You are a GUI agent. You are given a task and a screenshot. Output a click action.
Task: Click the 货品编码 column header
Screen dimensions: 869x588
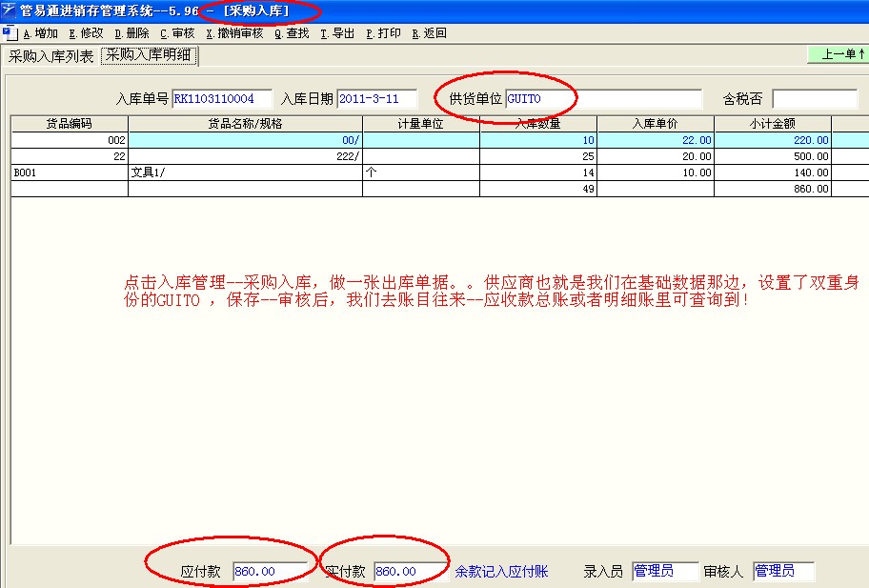tap(70, 124)
